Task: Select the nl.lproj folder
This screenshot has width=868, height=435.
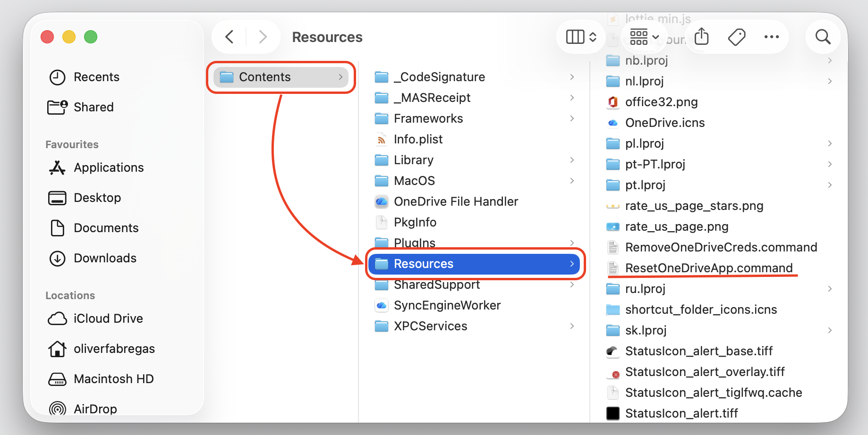Action: coord(719,81)
